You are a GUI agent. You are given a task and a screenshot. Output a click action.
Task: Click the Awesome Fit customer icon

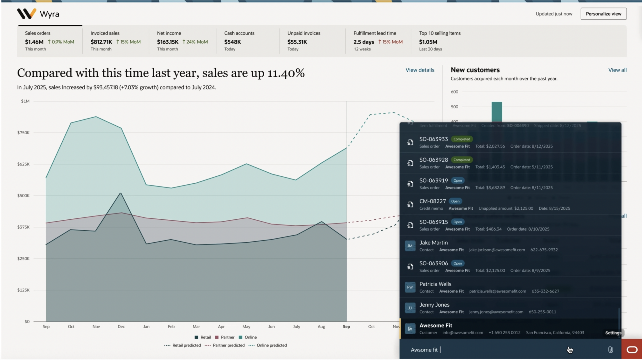click(410, 329)
